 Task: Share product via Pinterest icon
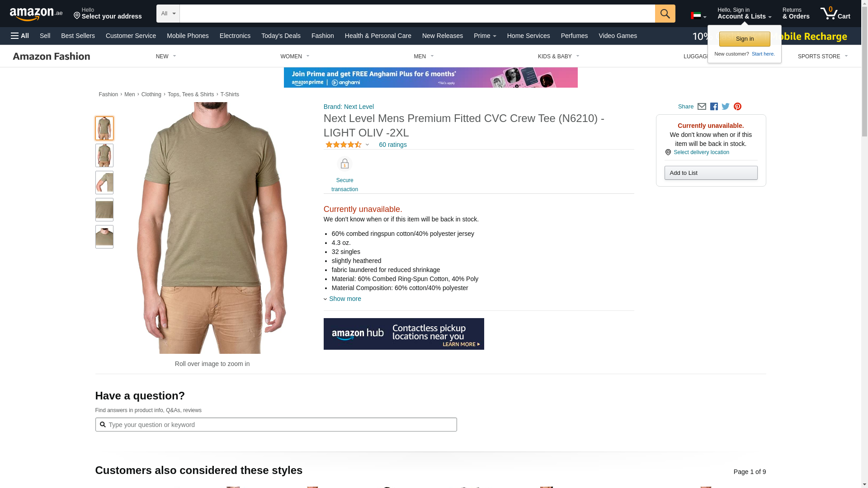click(x=737, y=107)
